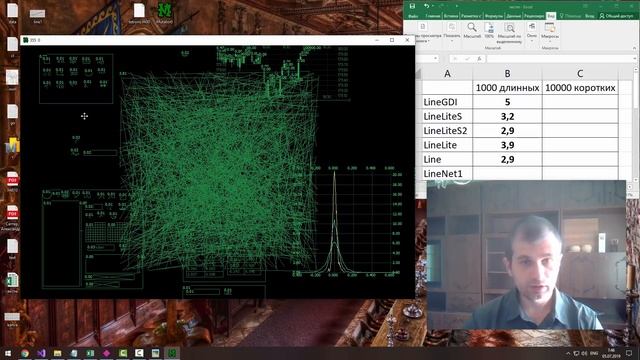Switch to the Вставка tab in Excel
The height and width of the screenshot is (360, 640).
pyautogui.click(x=451, y=16)
